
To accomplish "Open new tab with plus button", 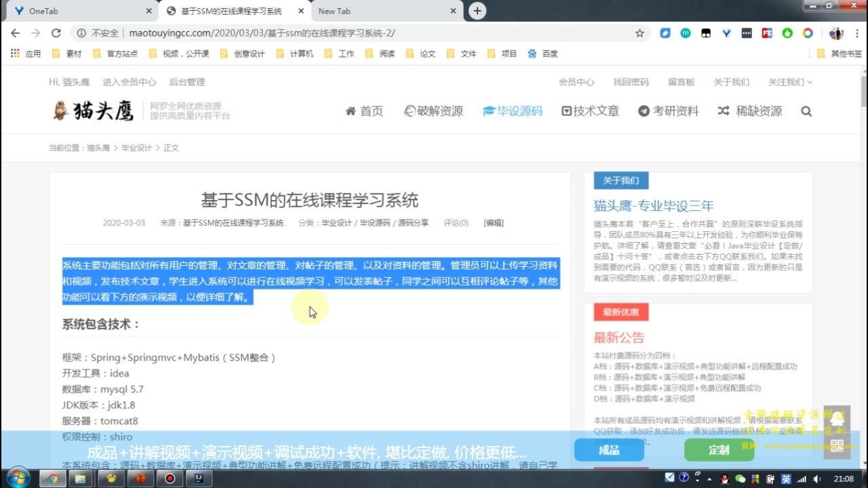I will point(477,11).
